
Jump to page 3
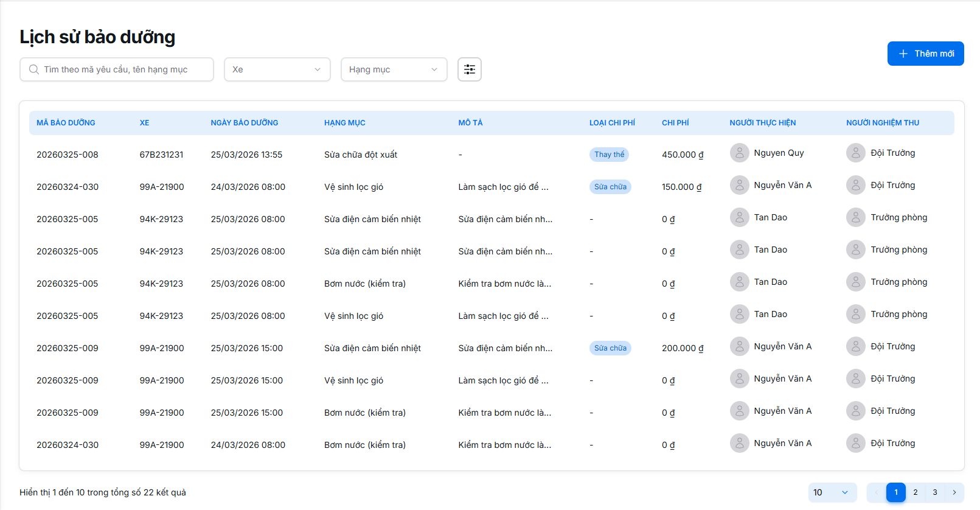point(934,492)
